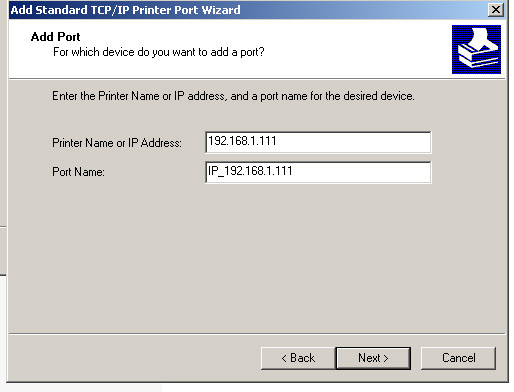Click the blank white header area beside Add Port
The image size is (514, 392).
tap(267, 37)
